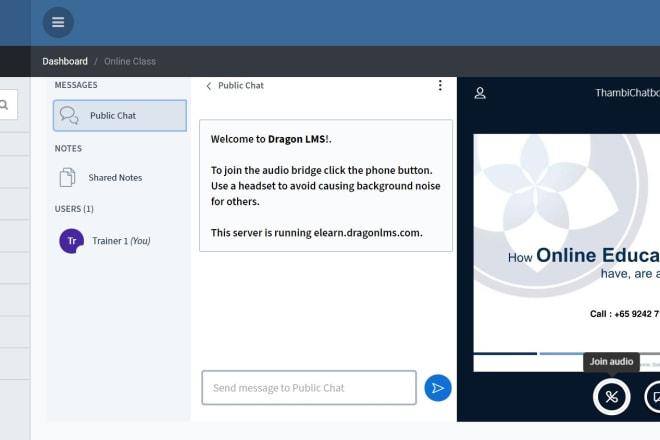Click the USERS (1) heading
This screenshot has height=440, width=660.
point(74,209)
